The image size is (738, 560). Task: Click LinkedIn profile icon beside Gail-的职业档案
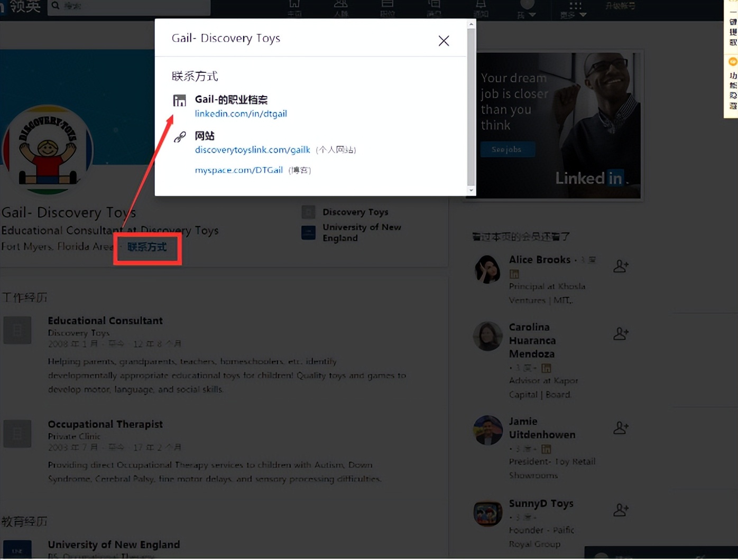(180, 100)
